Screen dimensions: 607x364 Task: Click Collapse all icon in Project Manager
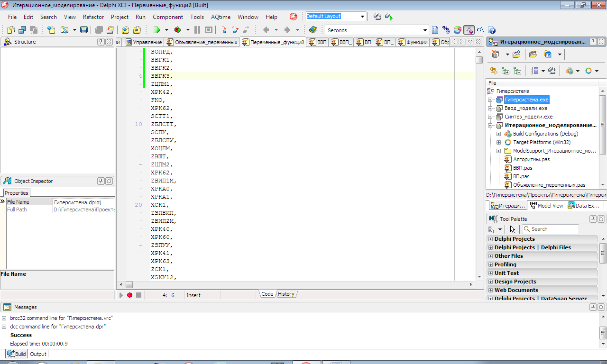click(x=517, y=71)
